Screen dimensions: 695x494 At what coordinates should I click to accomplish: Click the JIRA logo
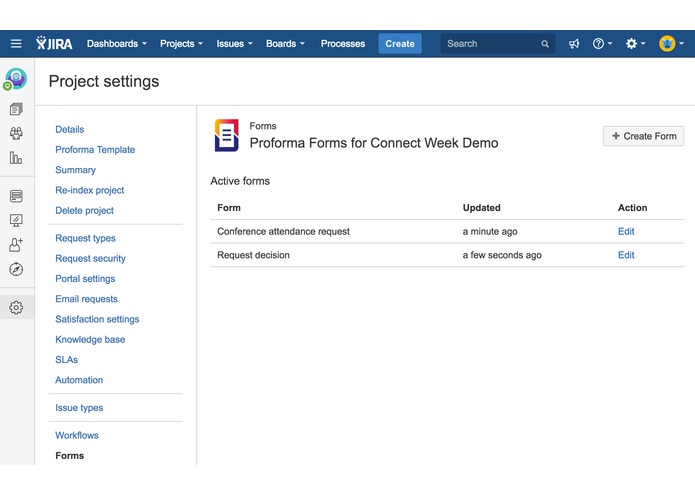(x=54, y=43)
